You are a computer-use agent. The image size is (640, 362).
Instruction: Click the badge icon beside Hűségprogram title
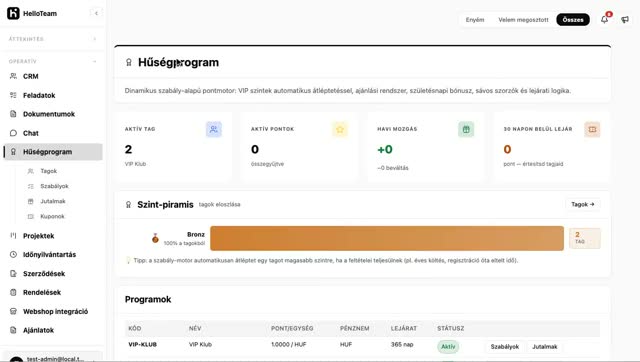[129, 62]
